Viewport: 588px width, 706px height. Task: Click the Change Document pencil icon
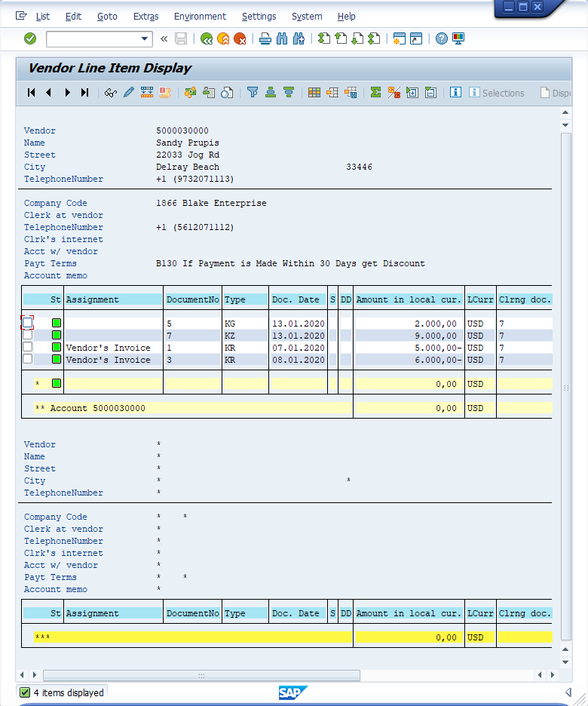tap(129, 93)
